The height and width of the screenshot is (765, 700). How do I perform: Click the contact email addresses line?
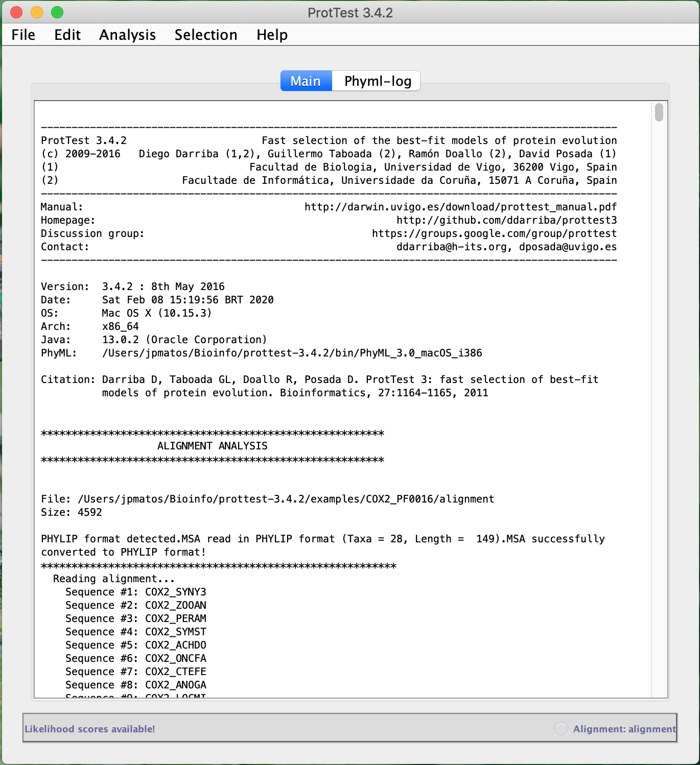tap(506, 247)
